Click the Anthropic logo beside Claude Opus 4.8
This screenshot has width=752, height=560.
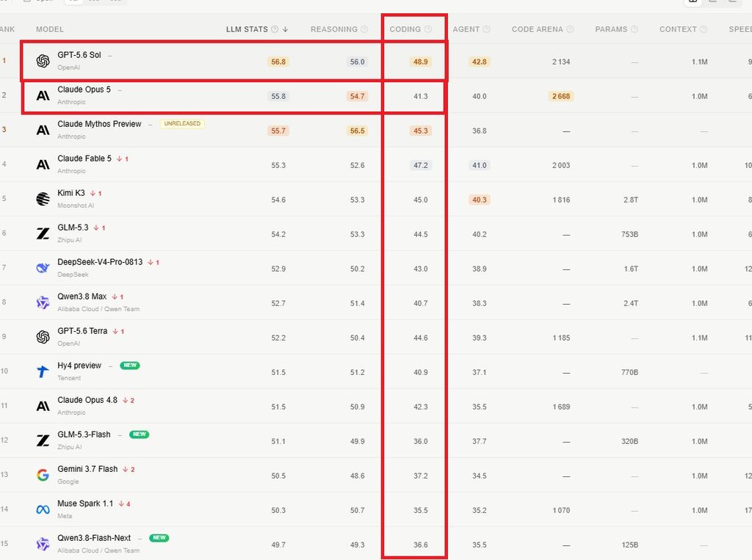pos(43,406)
